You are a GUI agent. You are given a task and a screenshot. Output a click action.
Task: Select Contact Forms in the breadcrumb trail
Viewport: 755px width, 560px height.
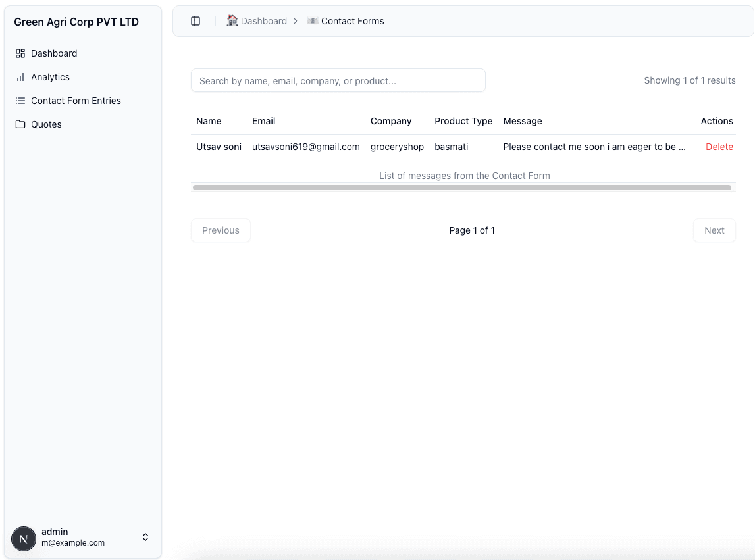click(x=351, y=20)
